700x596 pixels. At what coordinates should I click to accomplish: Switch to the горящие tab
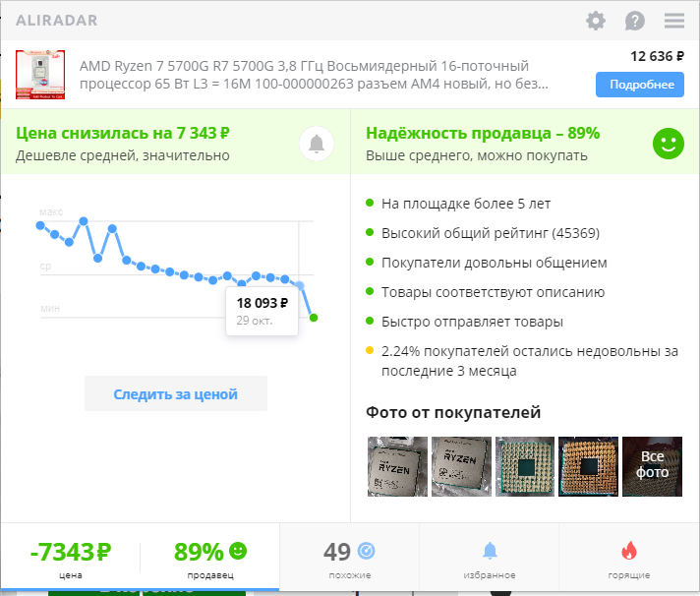629,557
